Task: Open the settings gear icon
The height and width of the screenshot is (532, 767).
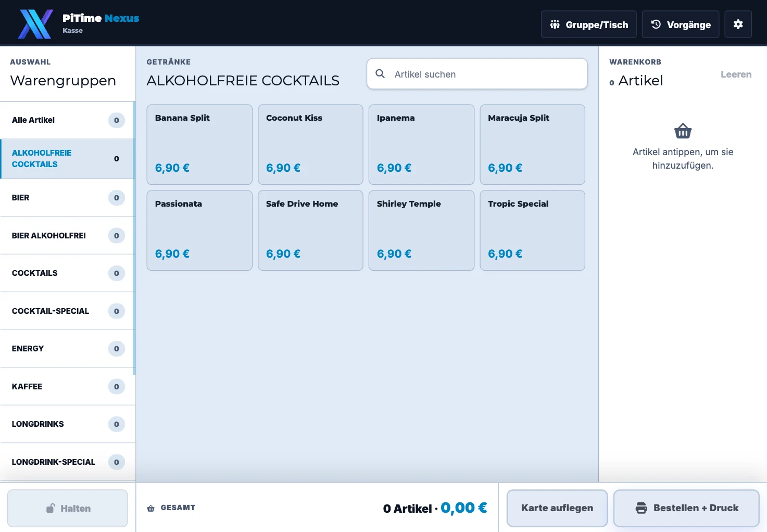Action: point(738,24)
